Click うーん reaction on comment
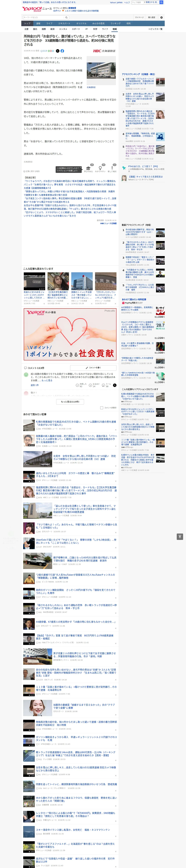This screenshot has width=186, height=868. 107,385
